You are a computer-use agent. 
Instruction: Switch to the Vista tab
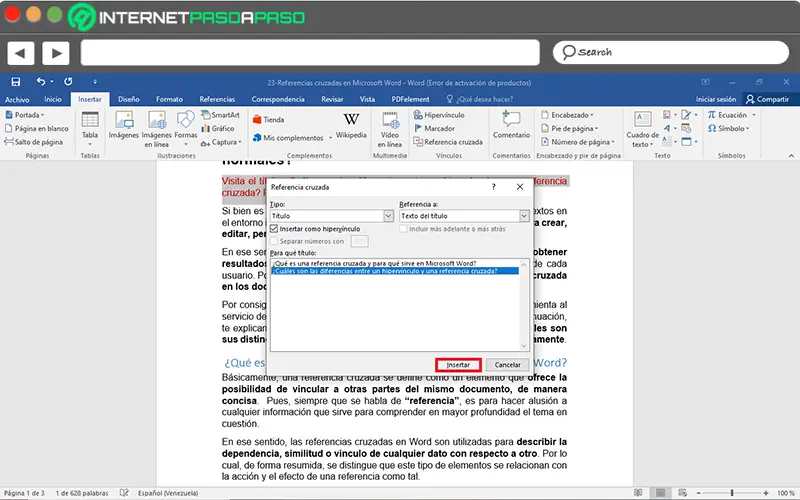pyautogui.click(x=367, y=99)
